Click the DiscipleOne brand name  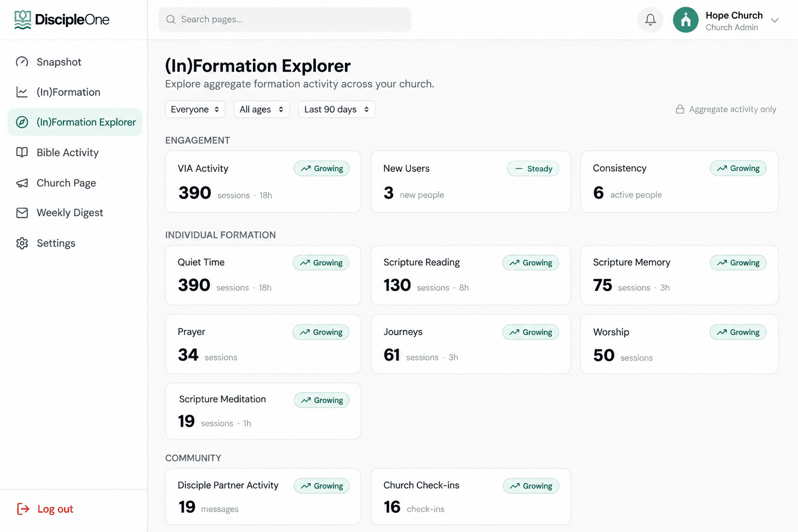pos(72,20)
